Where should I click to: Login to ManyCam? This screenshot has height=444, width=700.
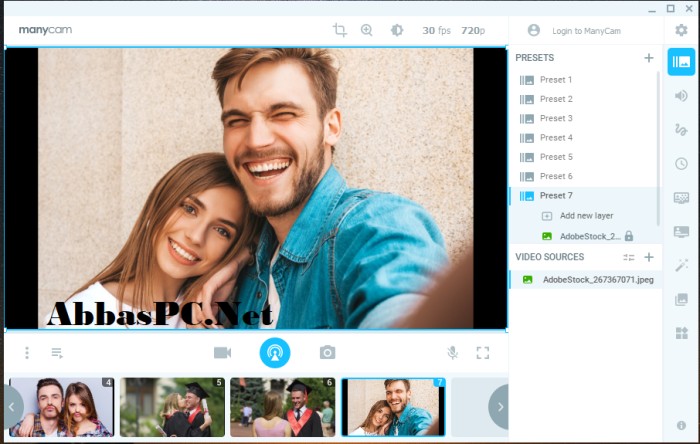coord(586,31)
